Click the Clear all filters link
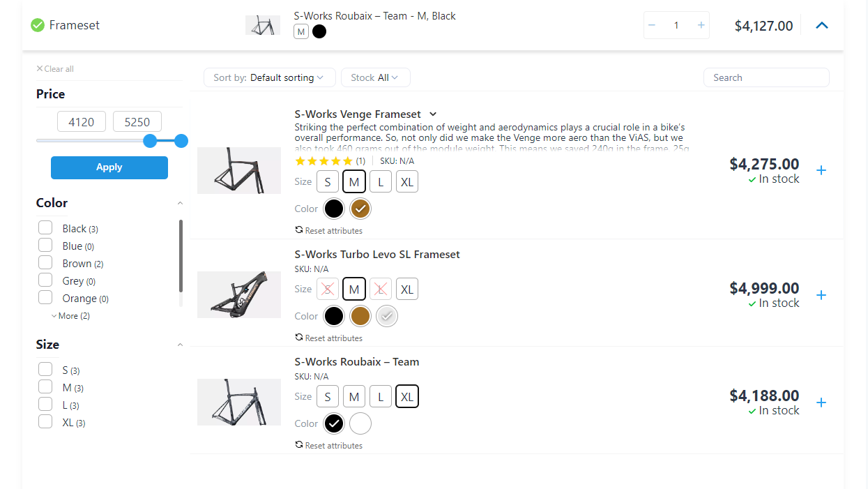This screenshot has height=489, width=868. tap(54, 68)
